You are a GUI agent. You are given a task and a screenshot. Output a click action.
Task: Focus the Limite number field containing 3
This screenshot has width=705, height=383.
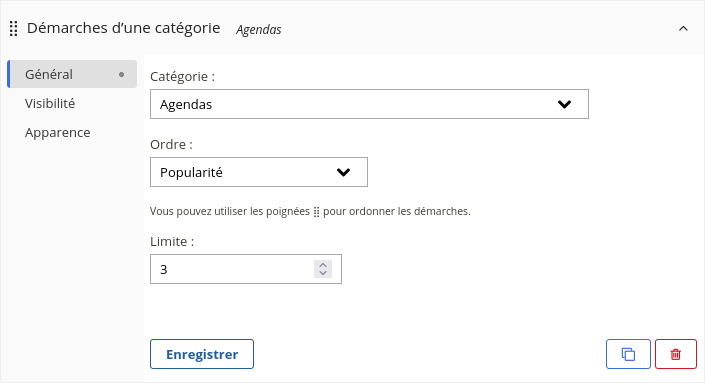[245, 269]
